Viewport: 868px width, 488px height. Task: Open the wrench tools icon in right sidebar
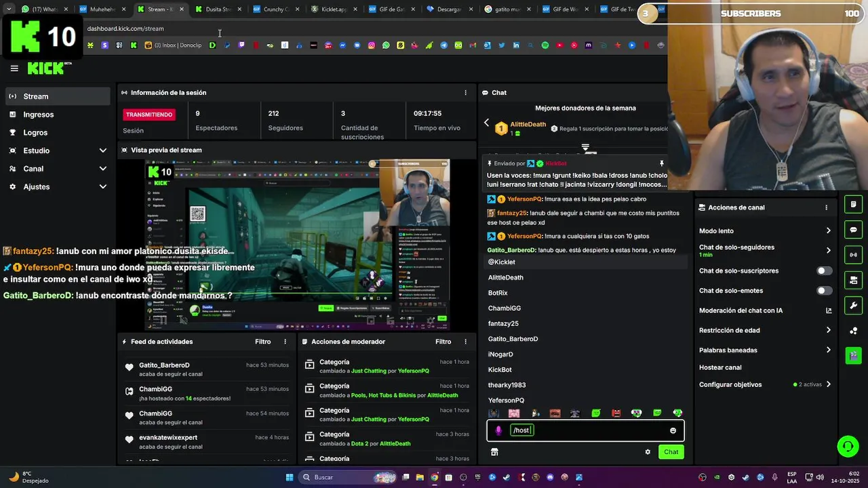854,305
